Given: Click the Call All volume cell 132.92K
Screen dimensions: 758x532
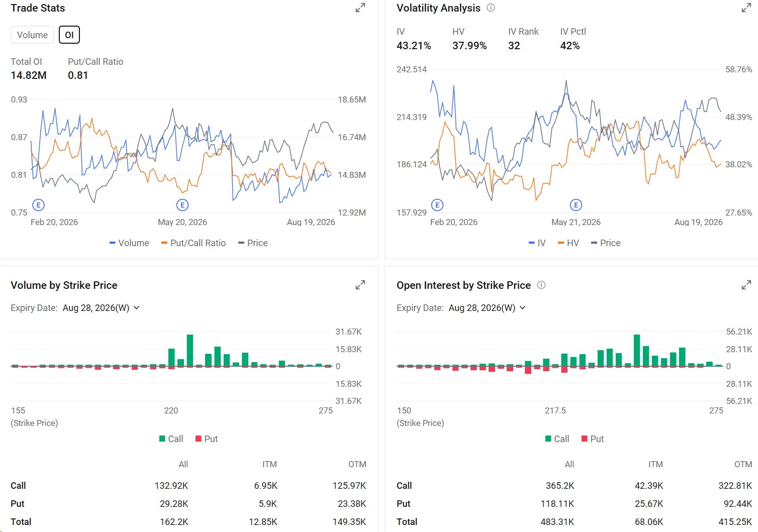Looking at the screenshot, I should point(171,486).
